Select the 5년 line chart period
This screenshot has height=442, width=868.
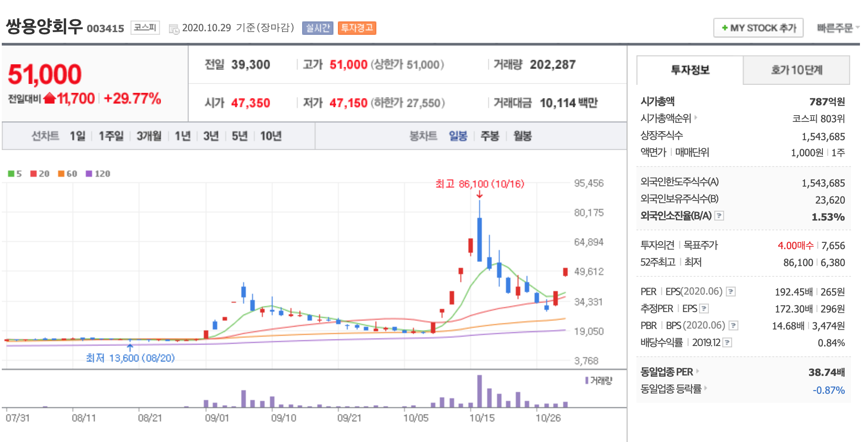(x=240, y=136)
